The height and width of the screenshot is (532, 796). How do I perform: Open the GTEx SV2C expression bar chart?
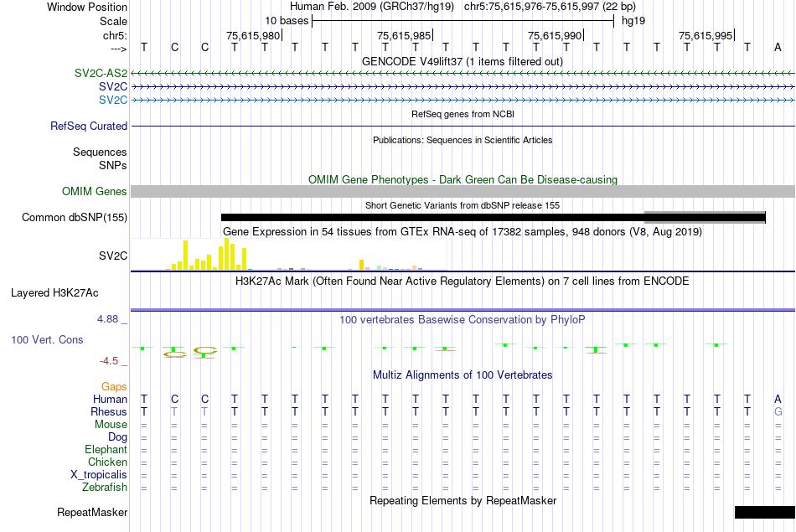[289, 255]
